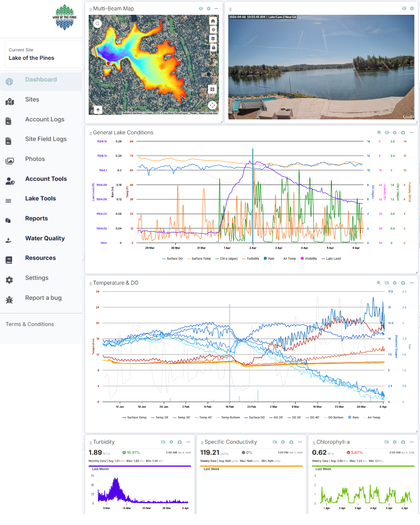The height and width of the screenshot is (525, 420).
Task: Click the home icon on the Multi-Beam Map
Action: 213,21
